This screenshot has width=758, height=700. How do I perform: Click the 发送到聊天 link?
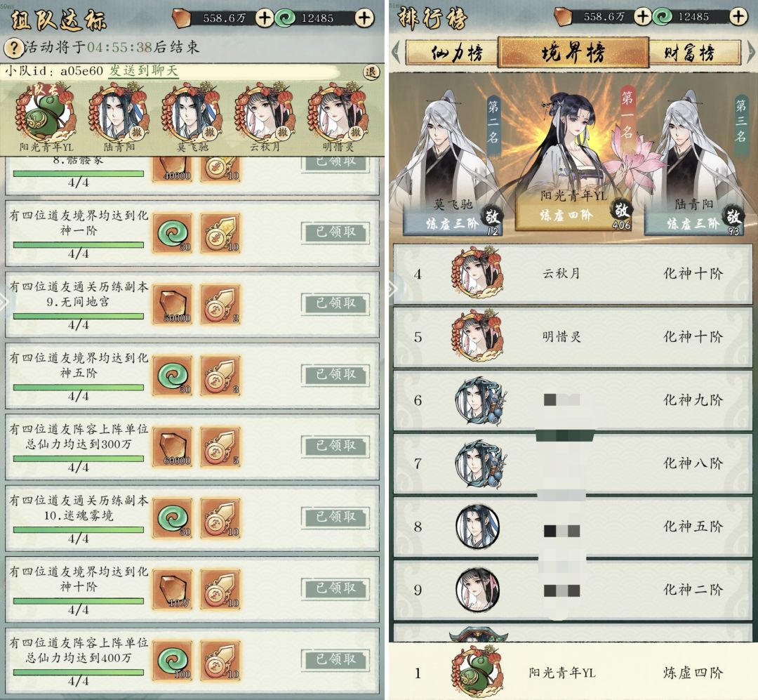point(144,71)
